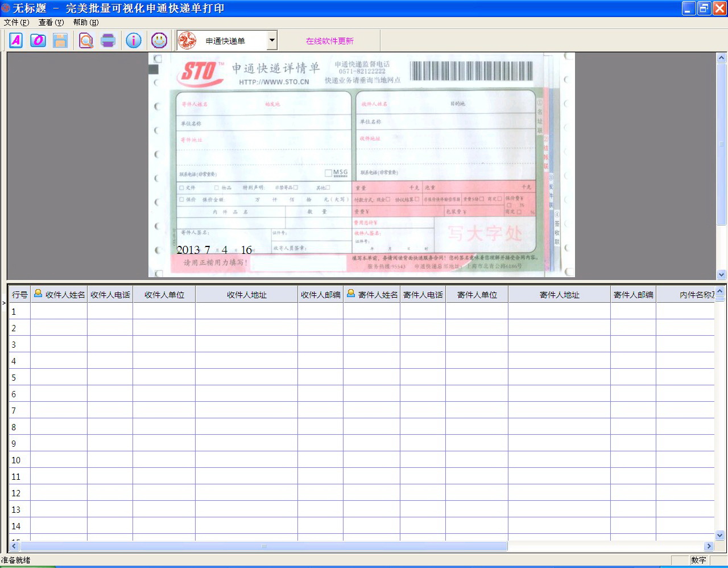Click the waybill preview vertical scrollbar thumb
Image resolution: width=728 pixels, height=568 pixels.
(722, 144)
